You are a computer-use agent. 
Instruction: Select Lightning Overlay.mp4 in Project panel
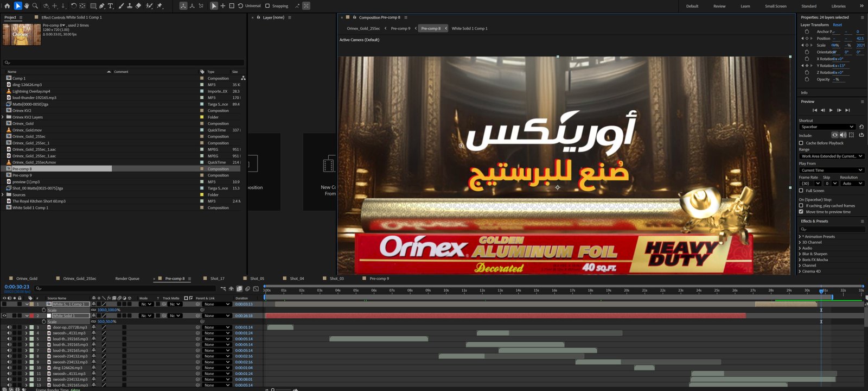click(x=31, y=91)
